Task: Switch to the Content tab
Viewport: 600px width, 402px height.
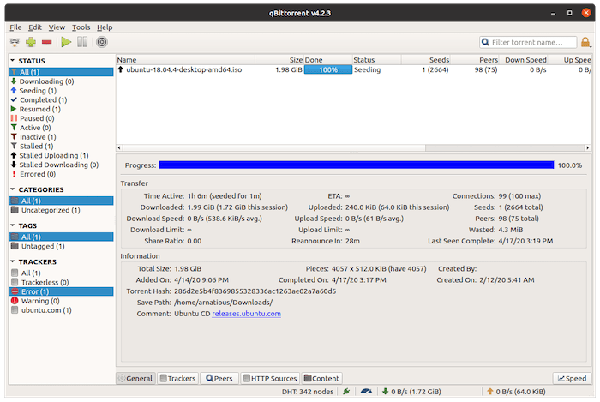Action: (x=322, y=378)
